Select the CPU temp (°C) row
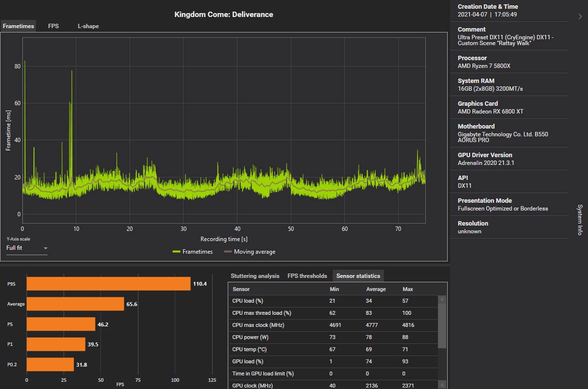The height and width of the screenshot is (389, 588). pos(333,349)
